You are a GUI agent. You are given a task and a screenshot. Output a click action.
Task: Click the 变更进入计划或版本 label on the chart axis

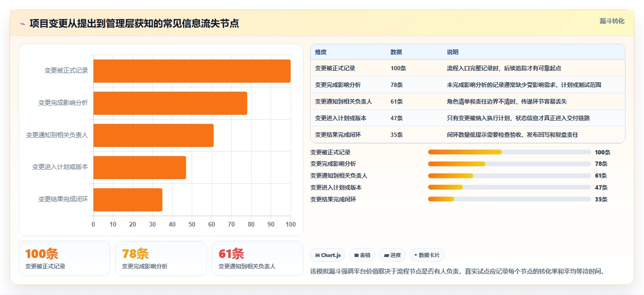[x=60, y=167]
